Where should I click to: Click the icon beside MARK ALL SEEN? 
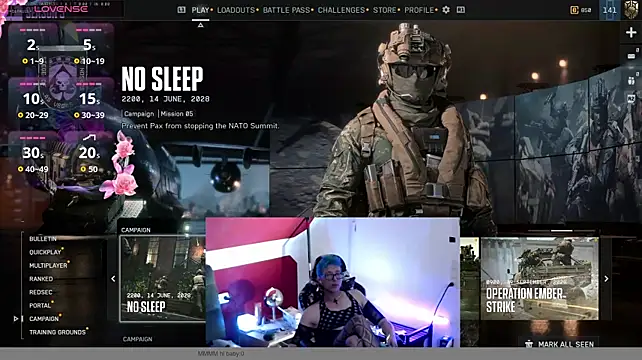tap(529, 344)
